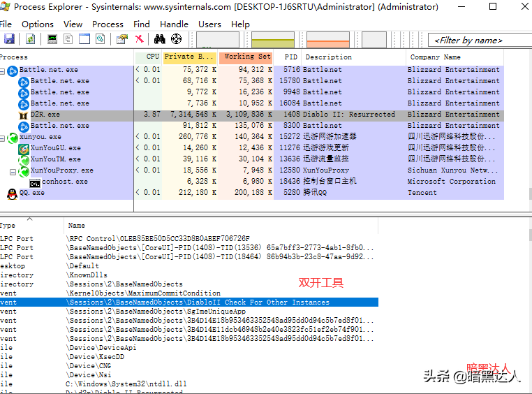Collapse the top Battle.net.exe process tree

[x=2, y=72]
